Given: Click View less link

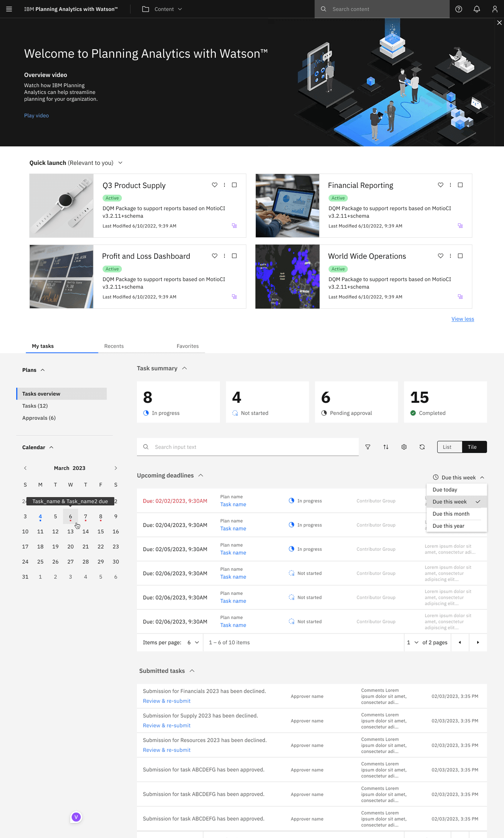Looking at the screenshot, I should tap(463, 319).
